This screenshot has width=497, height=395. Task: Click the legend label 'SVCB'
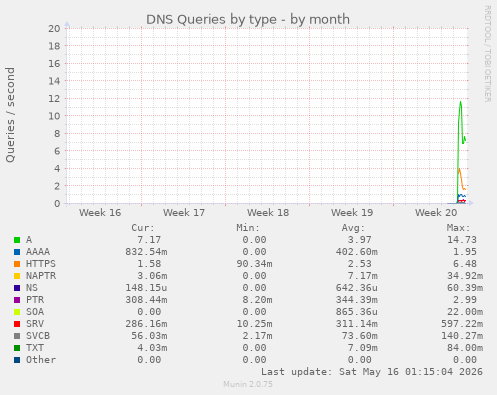coord(38,336)
